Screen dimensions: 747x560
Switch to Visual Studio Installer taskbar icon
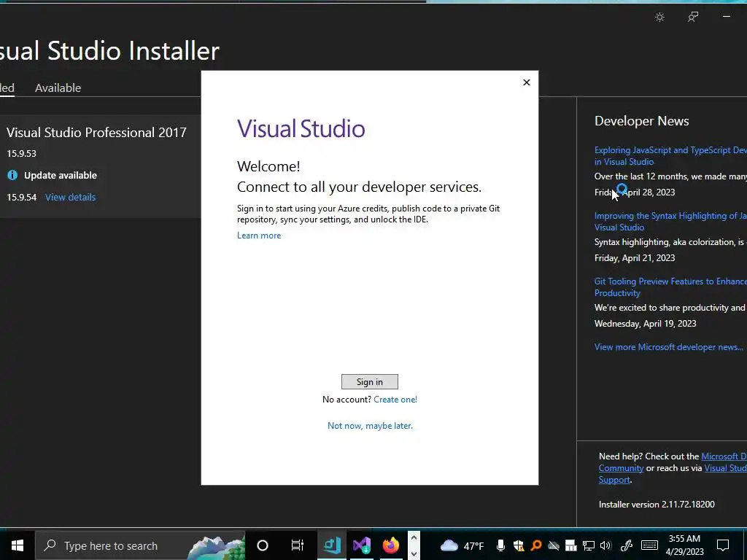tap(362, 545)
